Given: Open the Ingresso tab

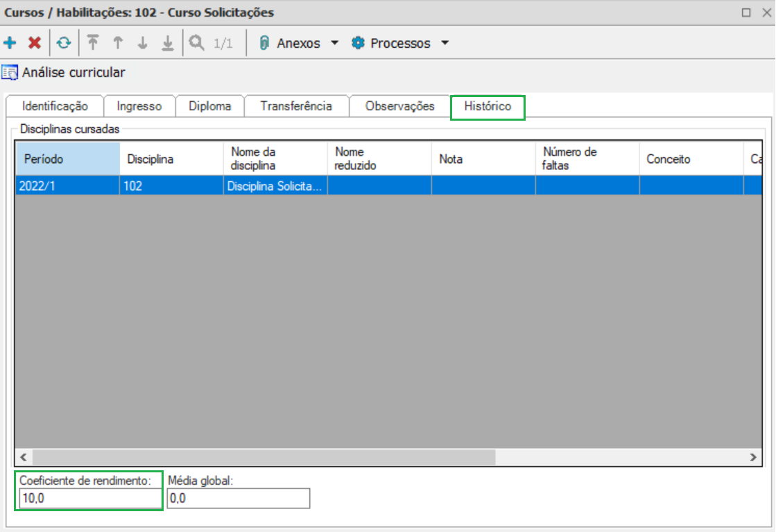Looking at the screenshot, I should [x=139, y=106].
